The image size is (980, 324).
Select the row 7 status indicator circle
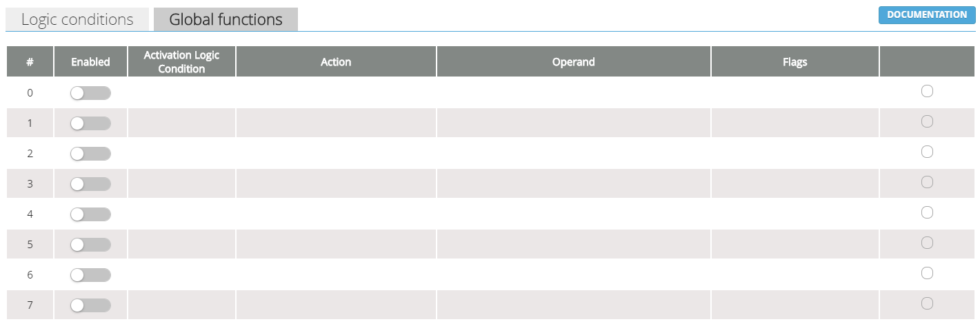tap(927, 303)
